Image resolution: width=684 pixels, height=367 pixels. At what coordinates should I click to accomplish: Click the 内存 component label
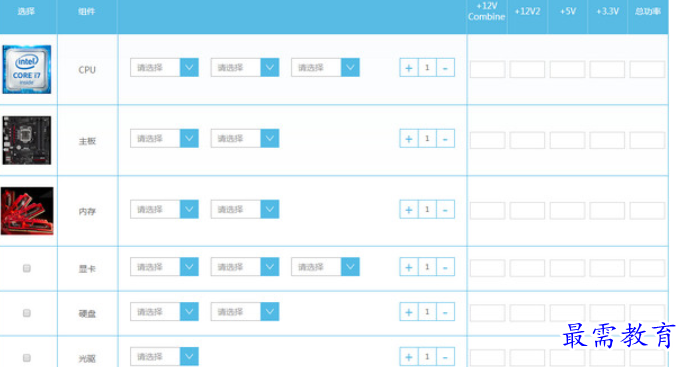pos(87,212)
